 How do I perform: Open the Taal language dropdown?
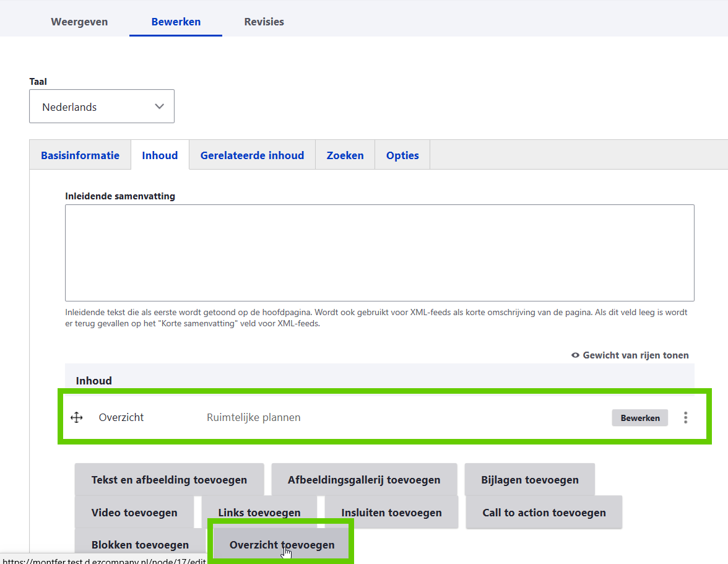point(102,106)
